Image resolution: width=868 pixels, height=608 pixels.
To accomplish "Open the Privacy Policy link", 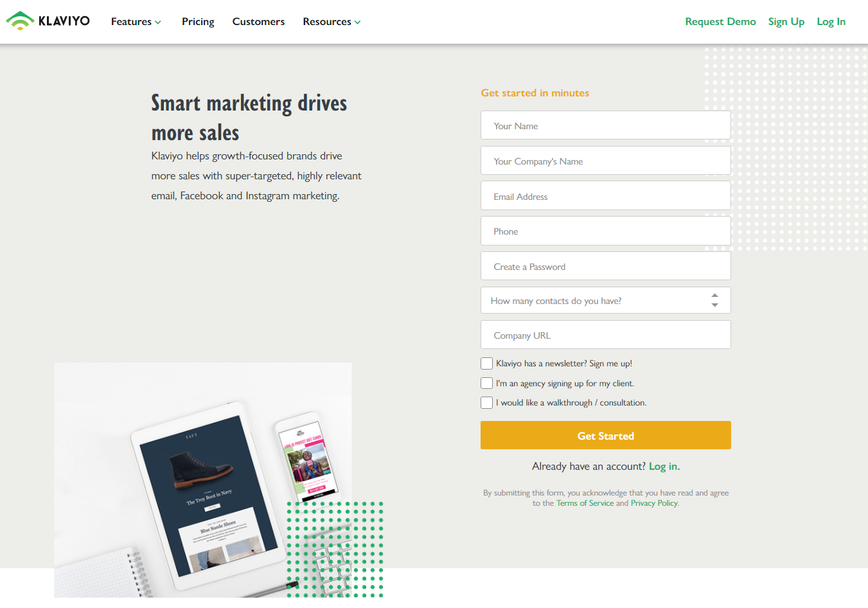I will pyautogui.click(x=654, y=503).
